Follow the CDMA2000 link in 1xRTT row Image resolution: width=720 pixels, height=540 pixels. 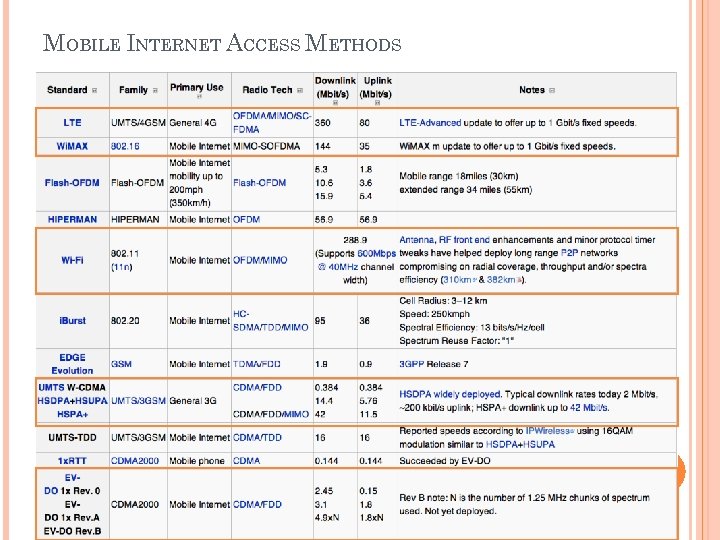tap(135, 461)
